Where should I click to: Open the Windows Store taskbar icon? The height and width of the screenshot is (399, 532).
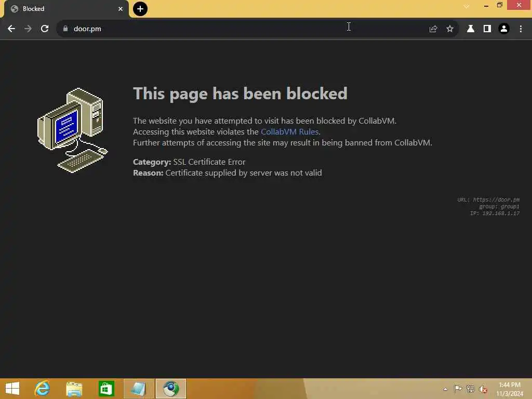click(x=106, y=389)
